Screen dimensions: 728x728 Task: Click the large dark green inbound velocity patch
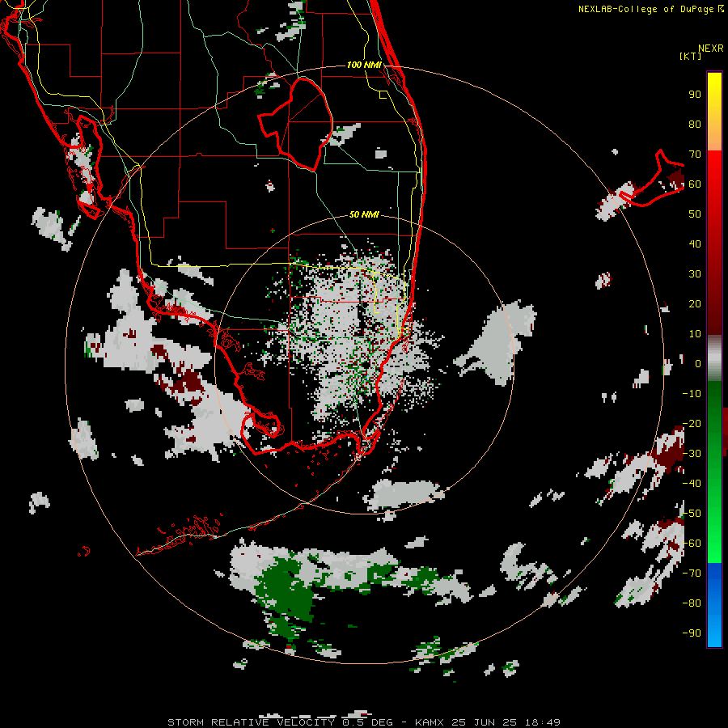(x=285, y=589)
